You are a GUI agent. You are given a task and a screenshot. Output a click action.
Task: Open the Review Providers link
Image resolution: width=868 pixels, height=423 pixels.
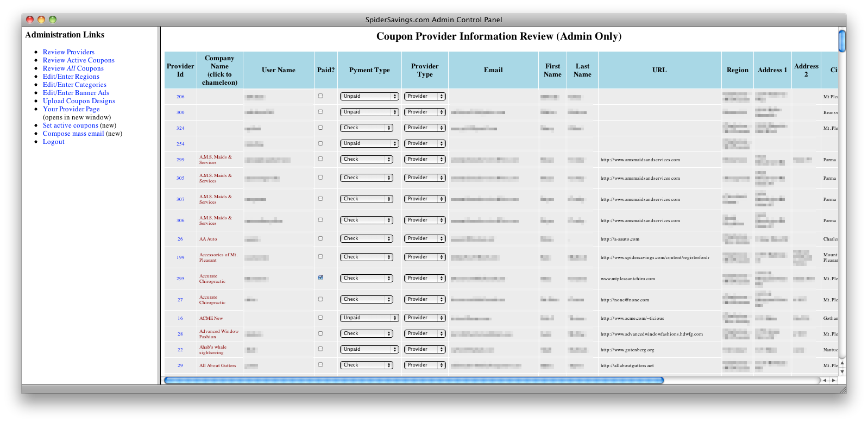point(68,52)
